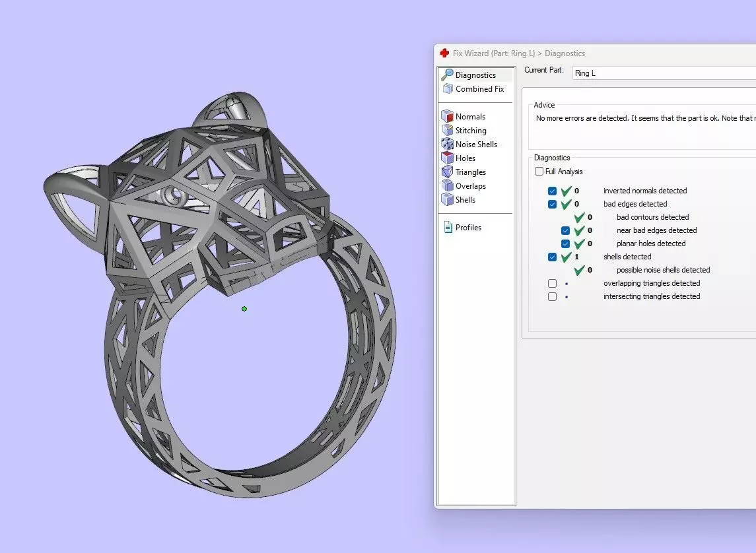Switch to the Normals page

pos(470,117)
